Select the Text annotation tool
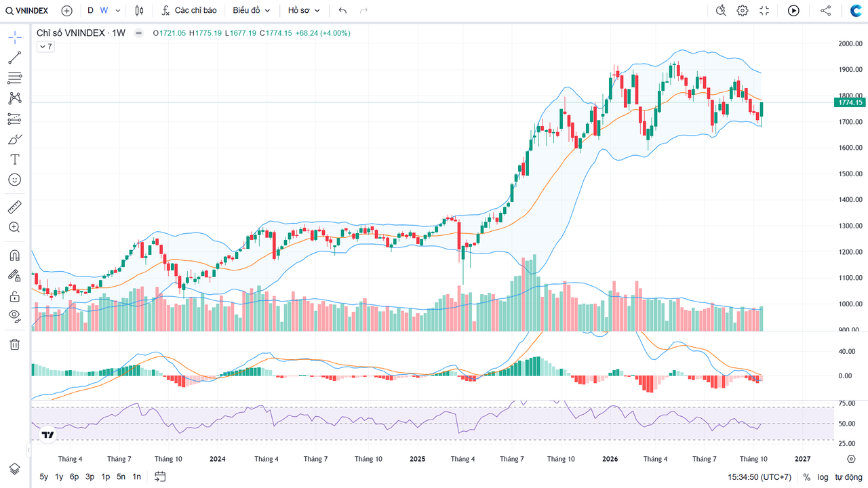This screenshot has width=868, height=488. point(14,159)
